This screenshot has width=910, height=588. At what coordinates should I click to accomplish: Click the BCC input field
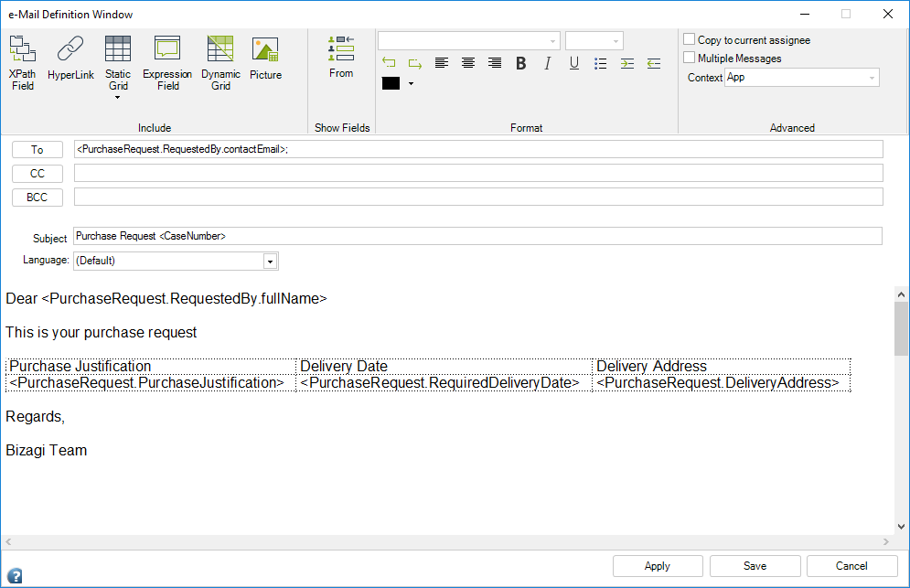478,197
